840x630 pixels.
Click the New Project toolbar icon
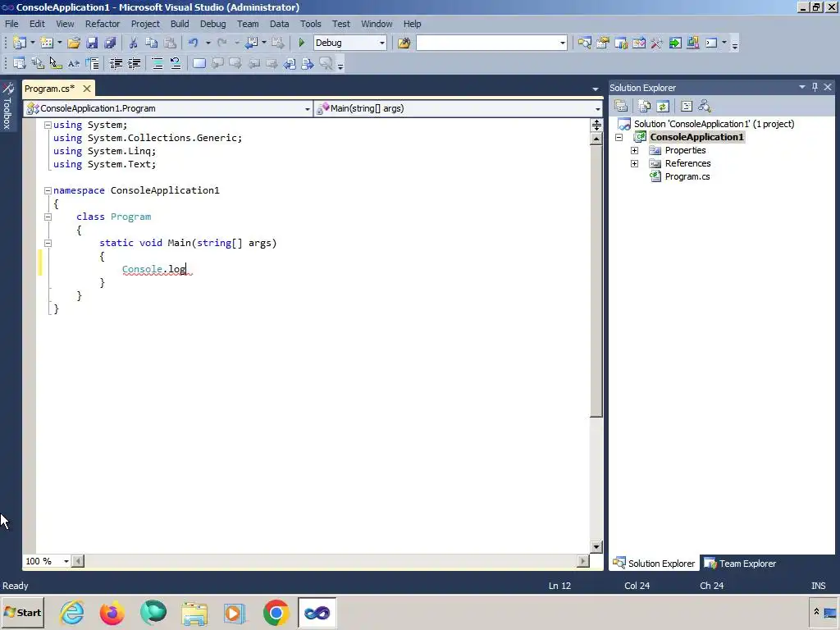[20, 43]
